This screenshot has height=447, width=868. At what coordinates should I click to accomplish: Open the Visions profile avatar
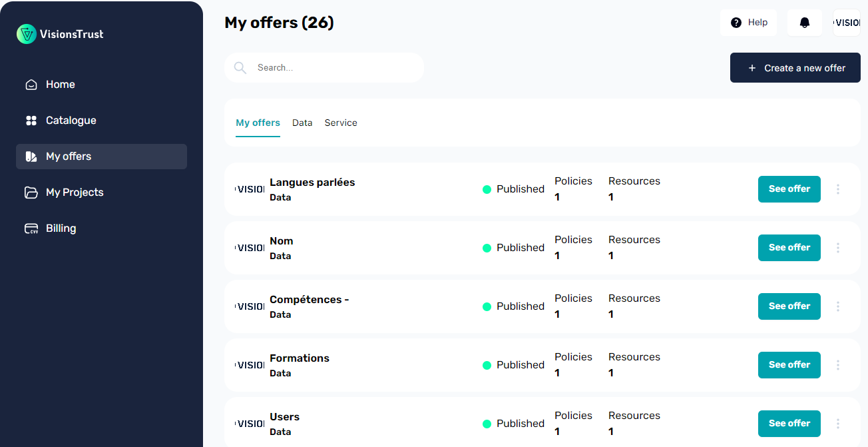click(x=847, y=23)
